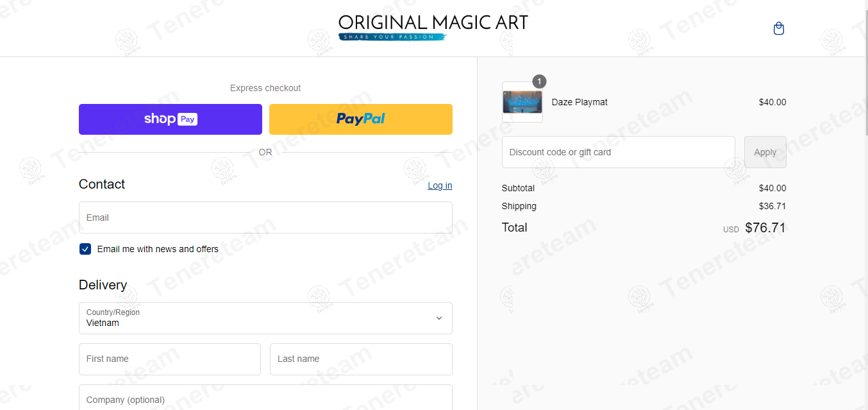The height and width of the screenshot is (410, 868).
Task: Select the Company (optional) field
Action: point(265,397)
